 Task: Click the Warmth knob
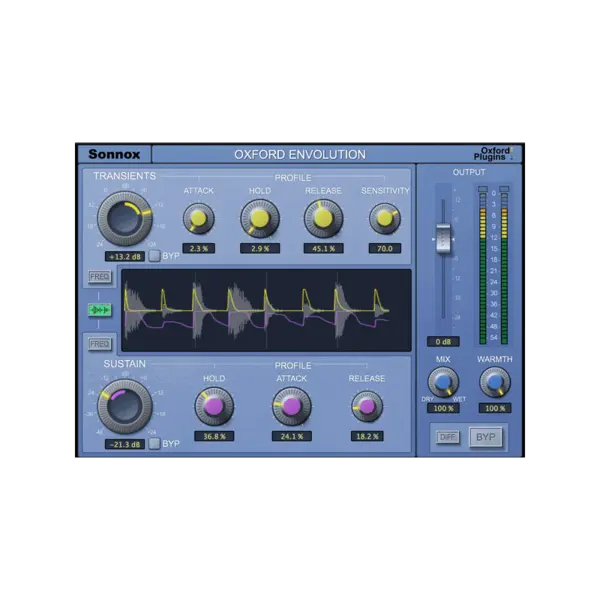[495, 382]
